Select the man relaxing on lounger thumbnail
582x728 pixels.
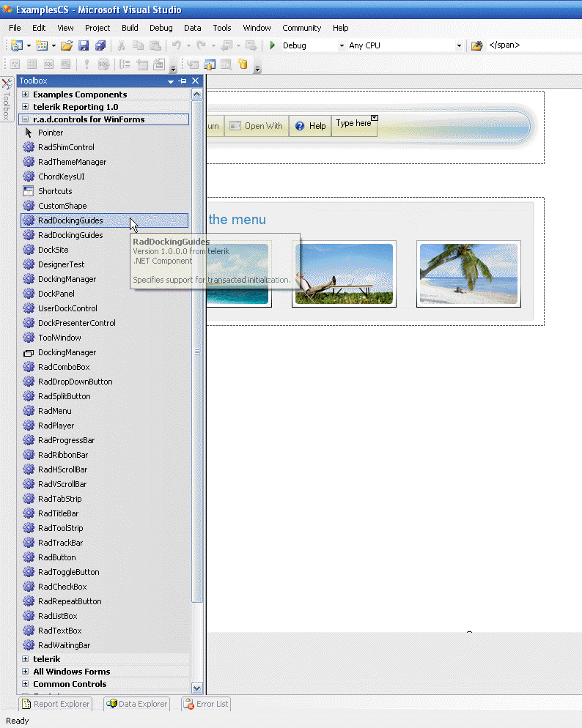(345, 274)
